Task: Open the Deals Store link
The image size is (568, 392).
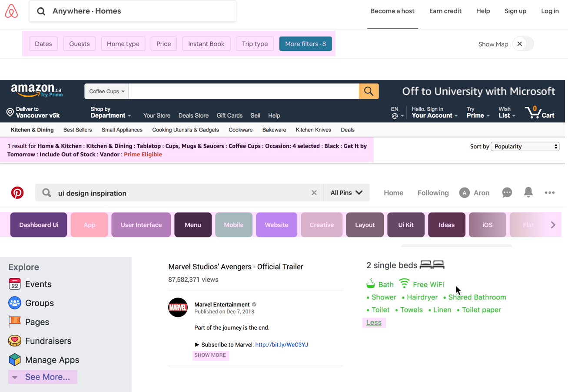Action: (x=193, y=115)
